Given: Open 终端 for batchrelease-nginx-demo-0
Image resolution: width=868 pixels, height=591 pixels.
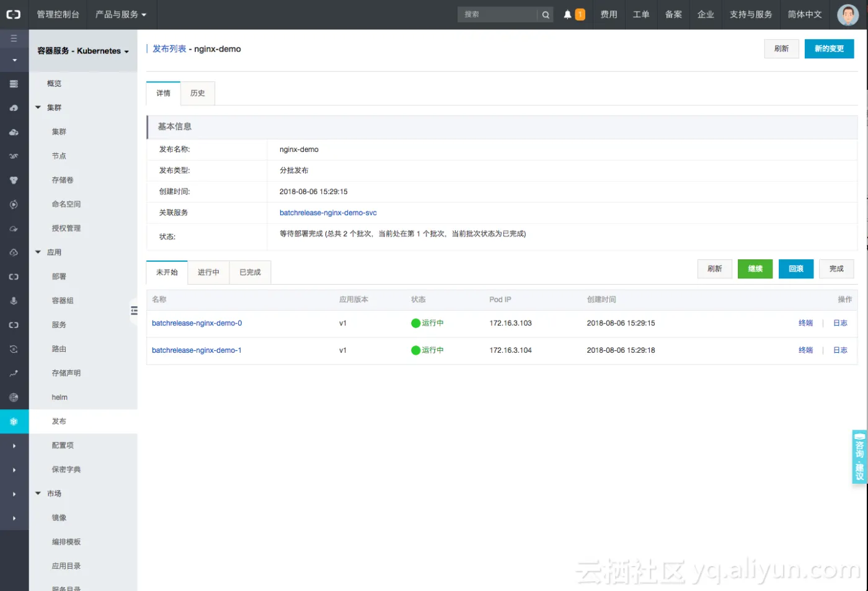Looking at the screenshot, I should [805, 323].
